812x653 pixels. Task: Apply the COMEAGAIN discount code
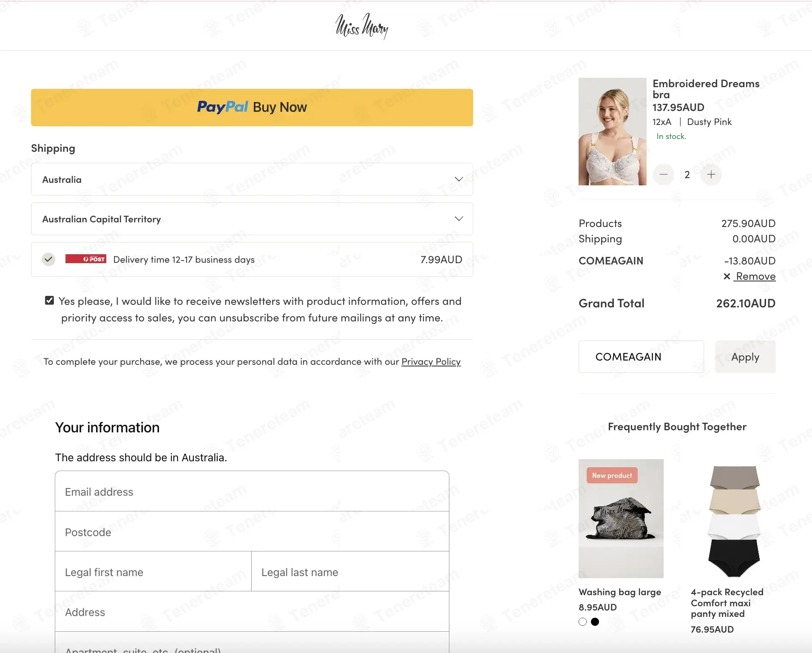[x=745, y=357]
